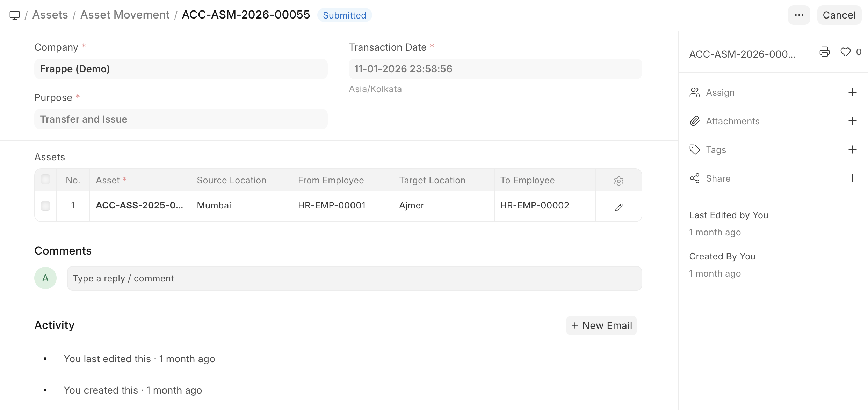Like the document with the heart icon
The width and height of the screenshot is (868, 410).
(845, 52)
